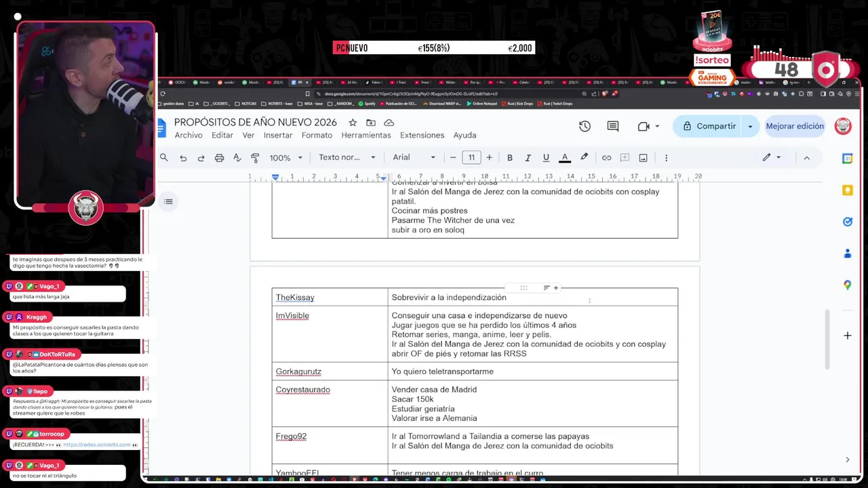
Task: Open the Ver menu
Action: click(248, 135)
